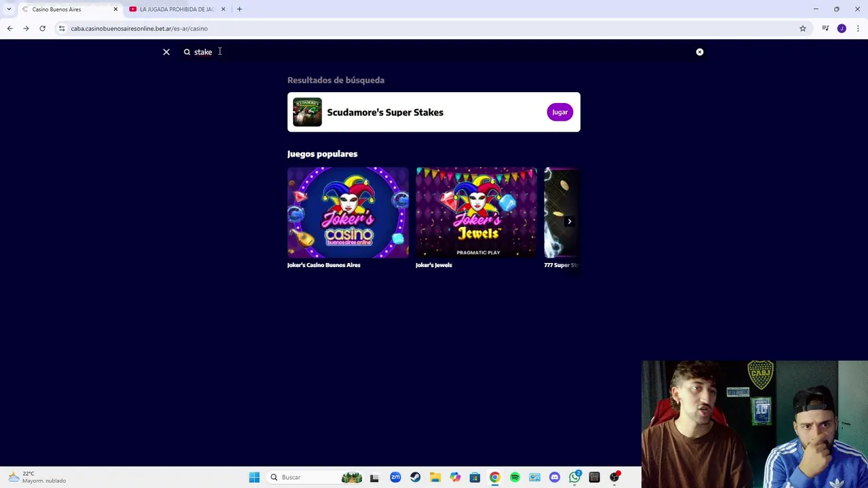Screen dimensions: 868x488
Task: Click Jugar for Scudamore's Super Stakes
Action: (x=559, y=113)
